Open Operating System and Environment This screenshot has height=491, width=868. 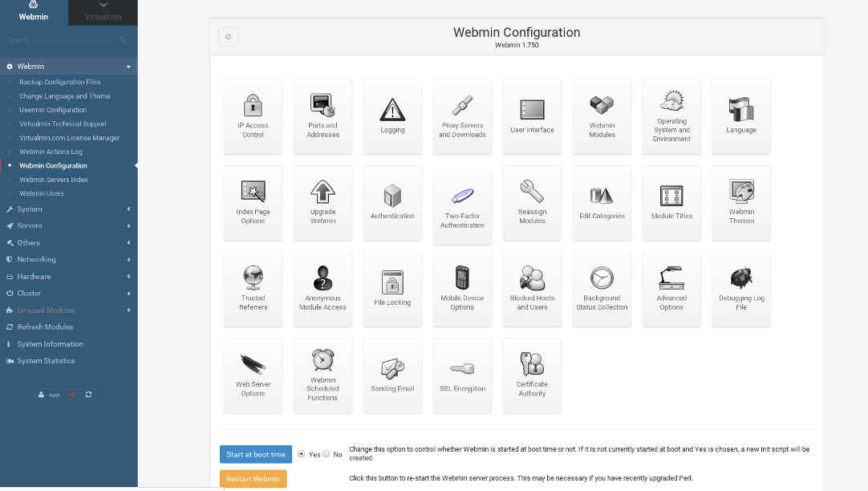671,117
